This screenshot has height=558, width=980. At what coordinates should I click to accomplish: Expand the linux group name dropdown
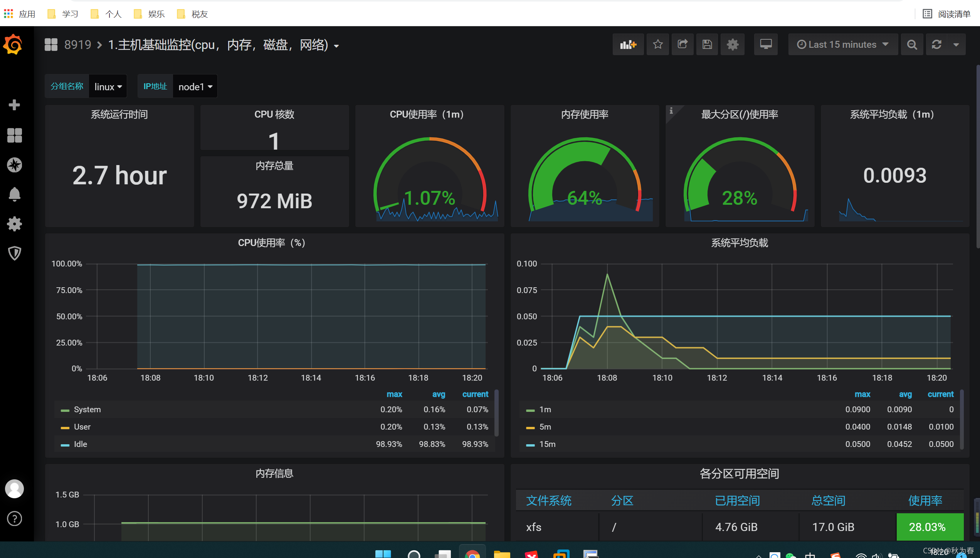[x=108, y=87]
